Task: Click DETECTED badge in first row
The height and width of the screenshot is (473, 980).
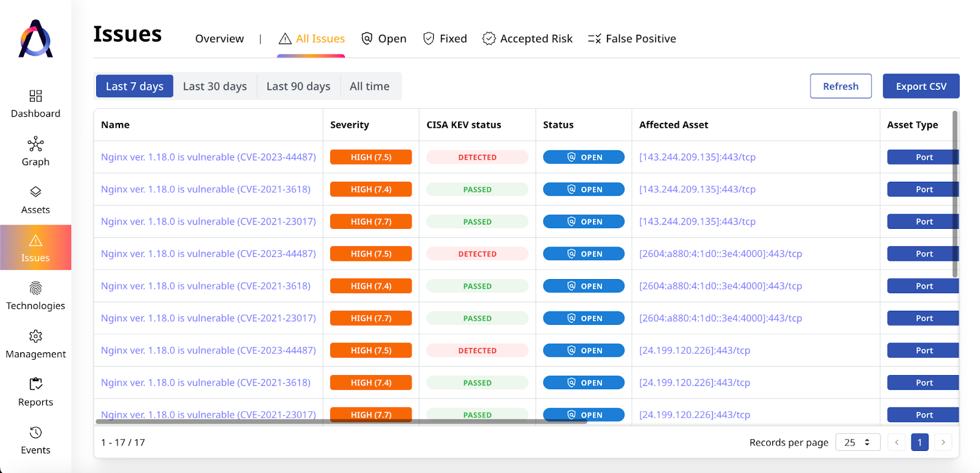Action: coord(478,157)
